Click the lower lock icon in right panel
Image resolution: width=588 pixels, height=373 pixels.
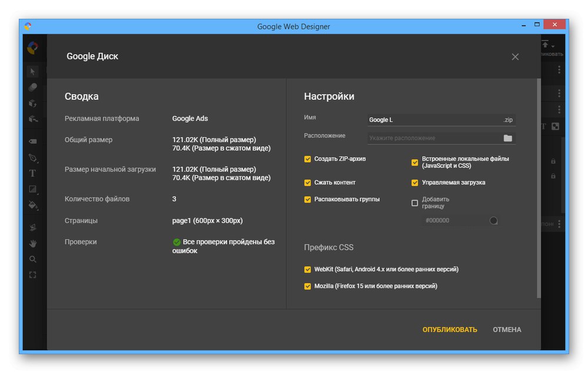coord(553,176)
